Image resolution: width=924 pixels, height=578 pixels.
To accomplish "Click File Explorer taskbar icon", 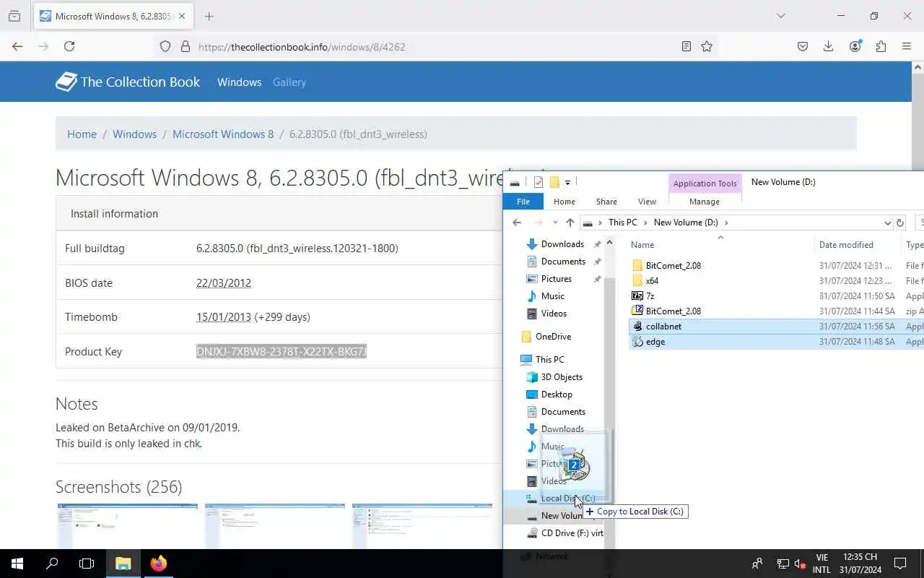I will [123, 564].
